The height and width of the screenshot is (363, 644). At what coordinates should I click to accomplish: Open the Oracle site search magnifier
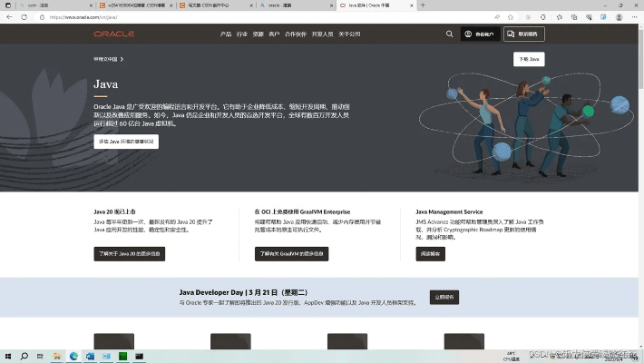click(x=449, y=34)
